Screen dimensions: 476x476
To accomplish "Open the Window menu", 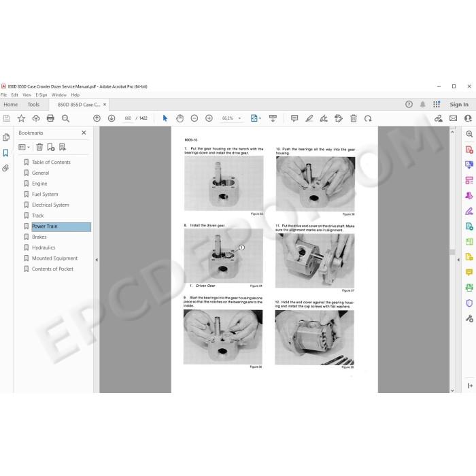I will pos(59,95).
